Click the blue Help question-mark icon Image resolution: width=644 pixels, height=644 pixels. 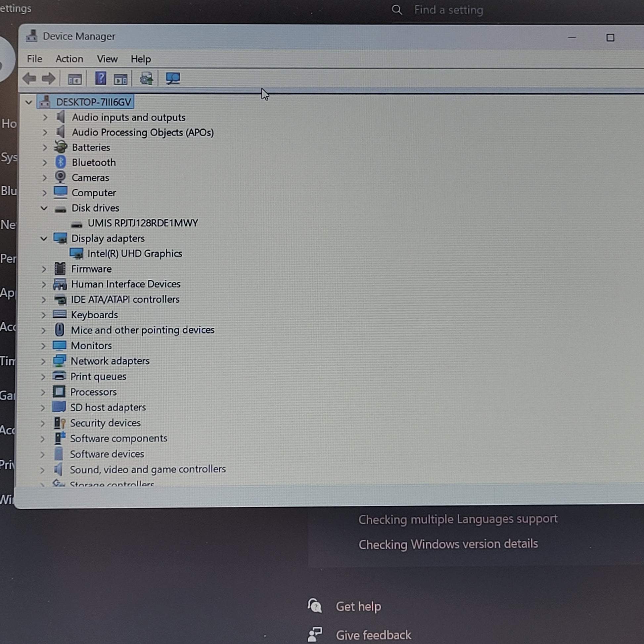pyautogui.click(x=101, y=78)
